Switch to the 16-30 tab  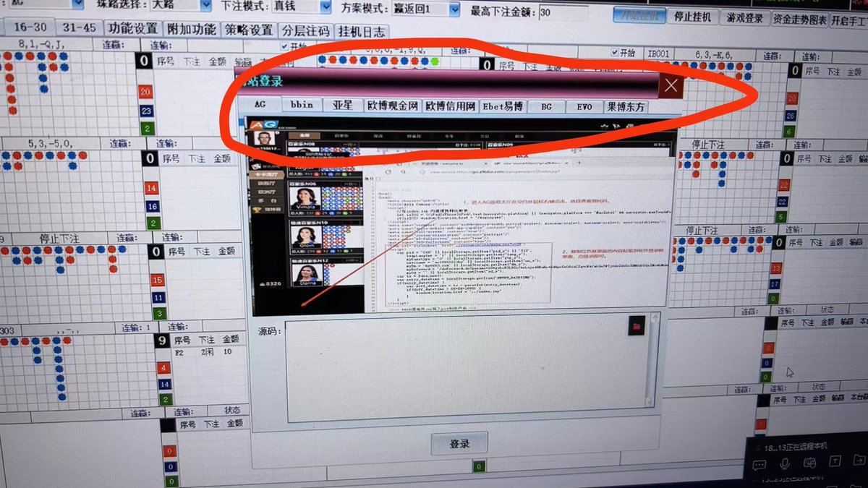tap(30, 27)
